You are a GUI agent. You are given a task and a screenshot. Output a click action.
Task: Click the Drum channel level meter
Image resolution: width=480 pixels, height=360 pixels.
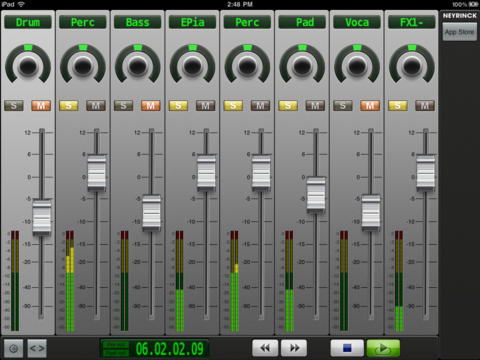15,281
